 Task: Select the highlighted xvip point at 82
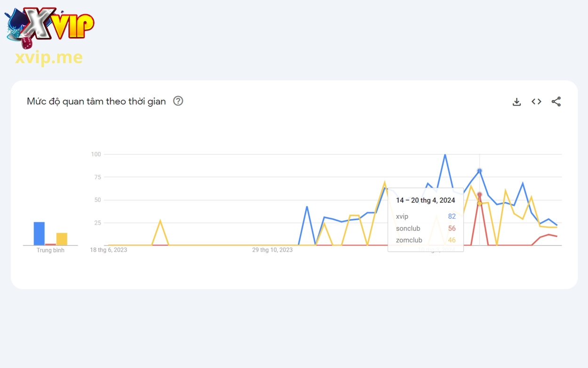click(x=479, y=171)
